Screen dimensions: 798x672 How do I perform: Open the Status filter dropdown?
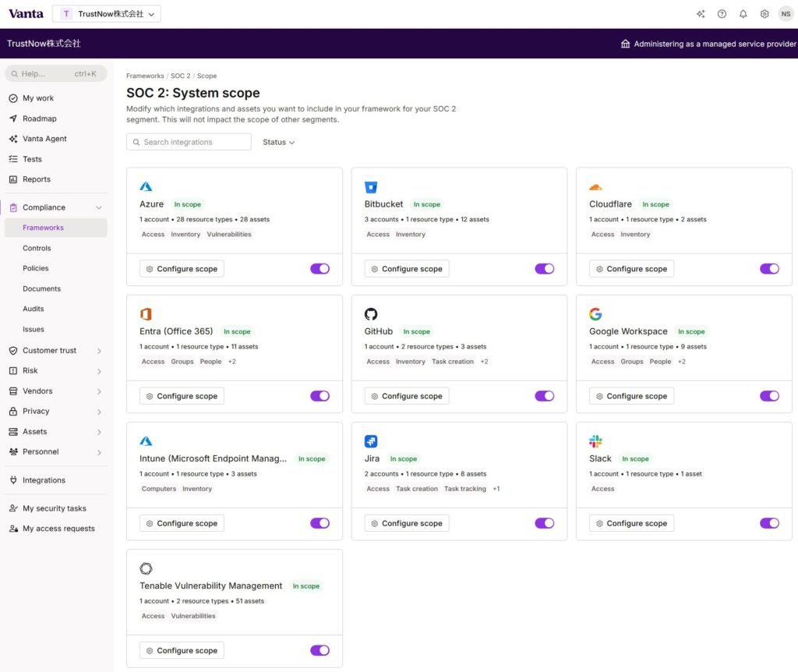pyautogui.click(x=278, y=143)
